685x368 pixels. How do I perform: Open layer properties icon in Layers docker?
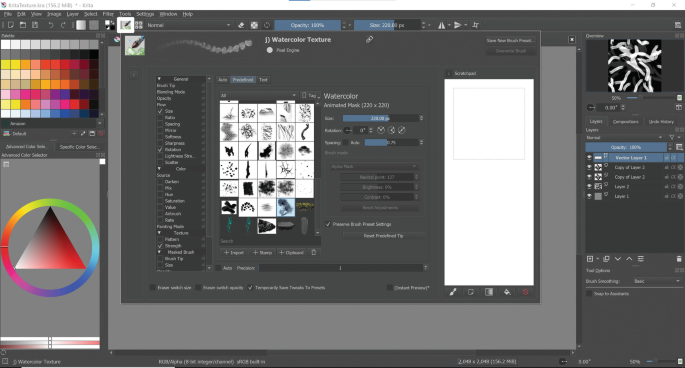click(641, 259)
